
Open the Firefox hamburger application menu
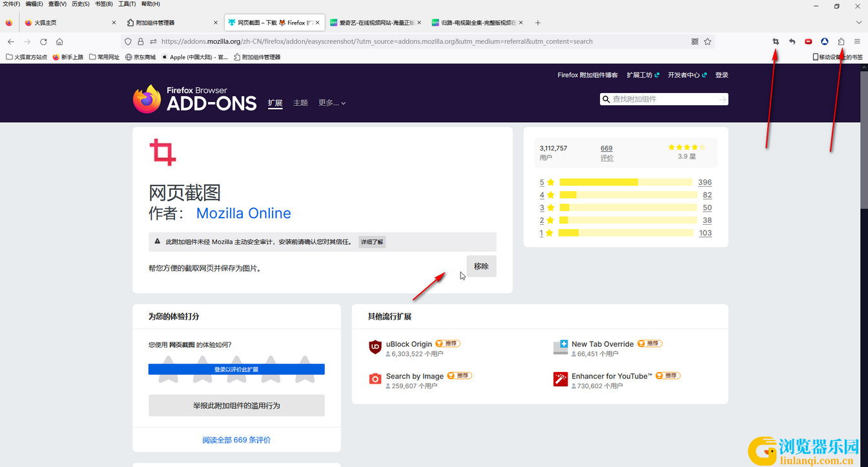(x=857, y=41)
